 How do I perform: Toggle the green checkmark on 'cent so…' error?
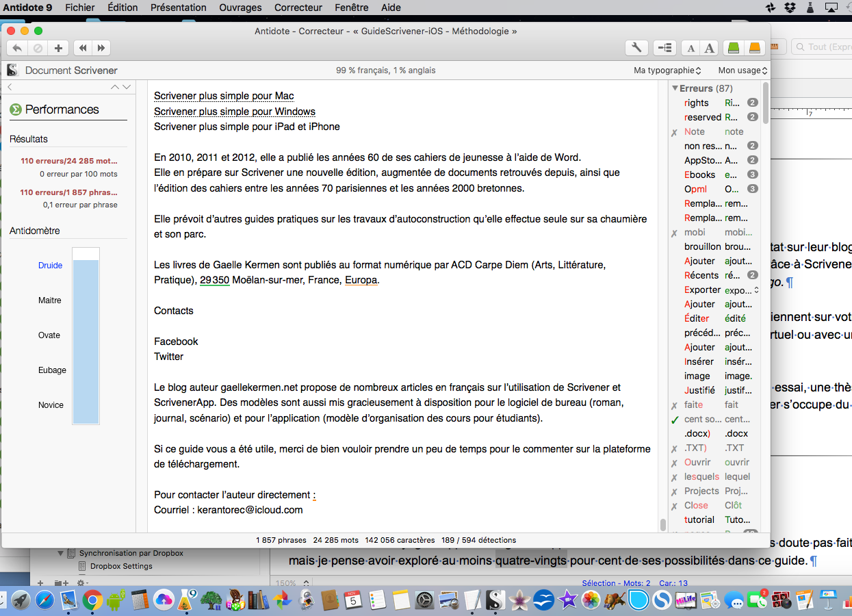(x=675, y=420)
